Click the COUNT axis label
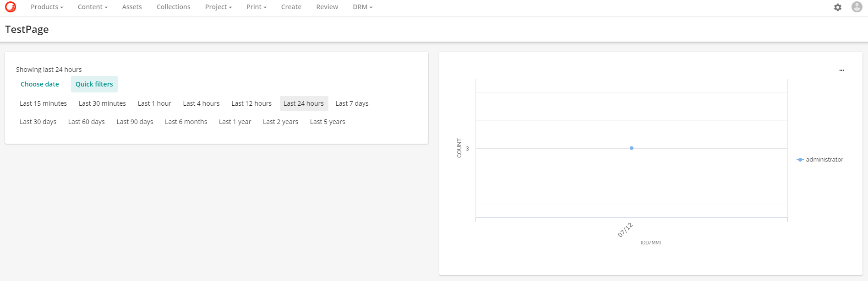 [x=459, y=148]
